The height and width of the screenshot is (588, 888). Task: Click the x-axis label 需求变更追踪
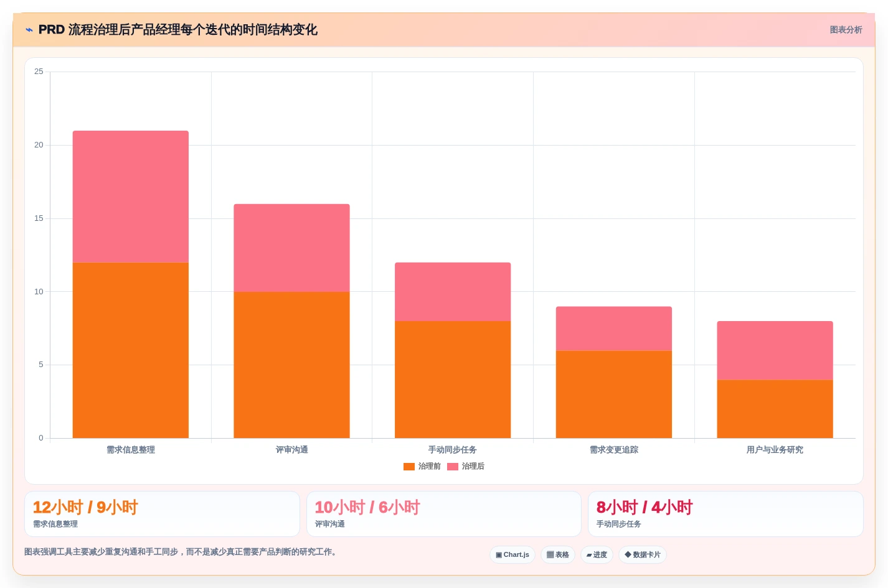(614, 450)
